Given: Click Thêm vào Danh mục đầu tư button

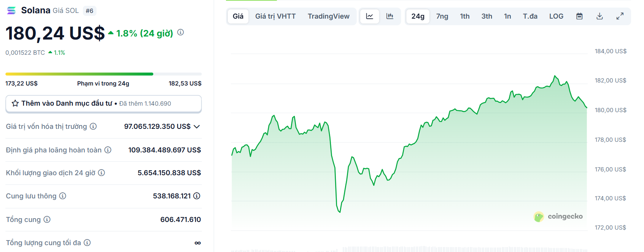Looking at the screenshot, I should 103,103.
